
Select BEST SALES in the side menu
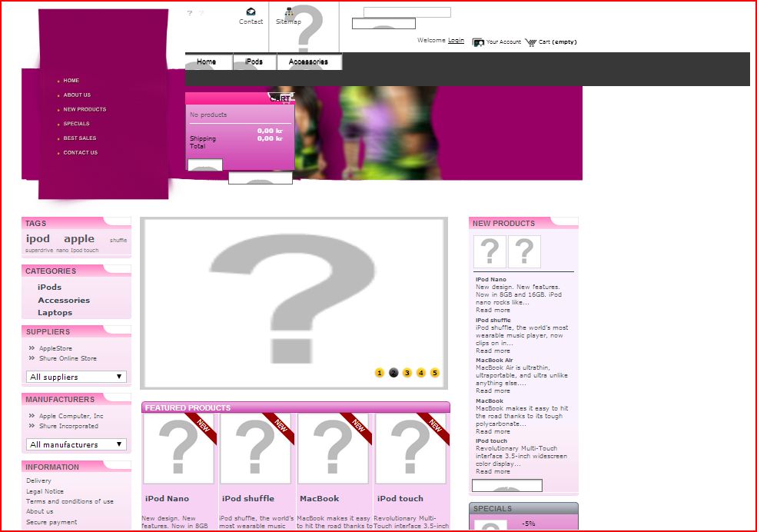(x=80, y=138)
